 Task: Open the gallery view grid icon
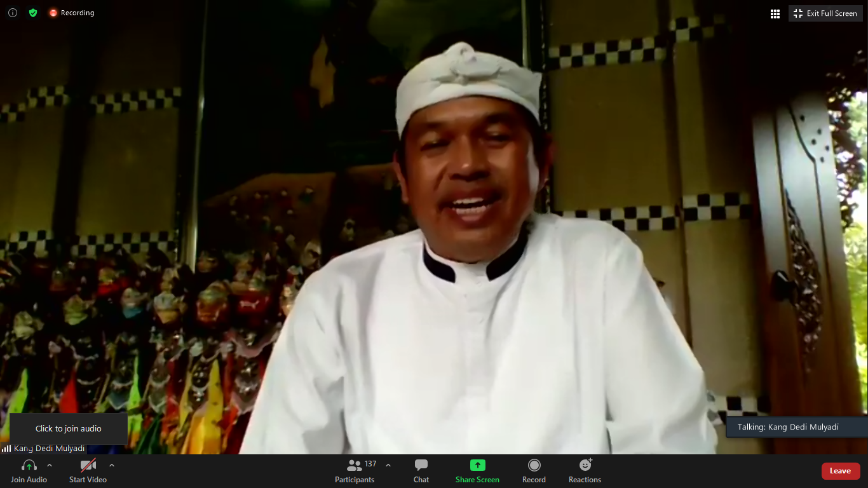(x=775, y=13)
